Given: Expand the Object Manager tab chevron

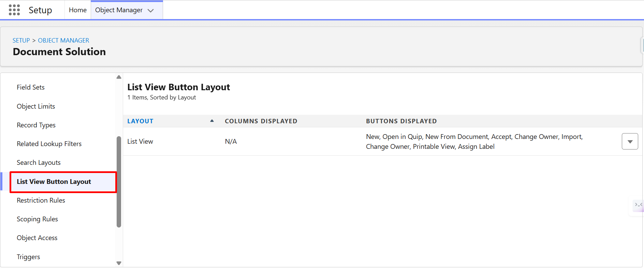Looking at the screenshot, I should tap(151, 11).
